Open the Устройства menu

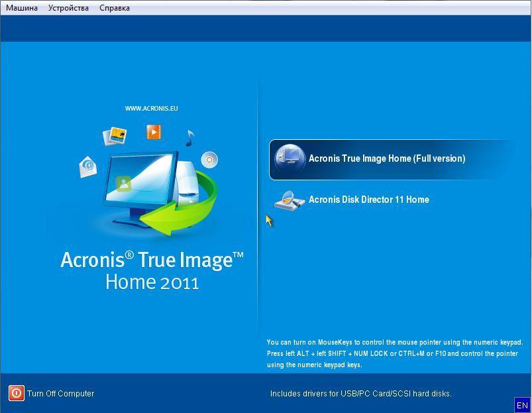(x=68, y=8)
